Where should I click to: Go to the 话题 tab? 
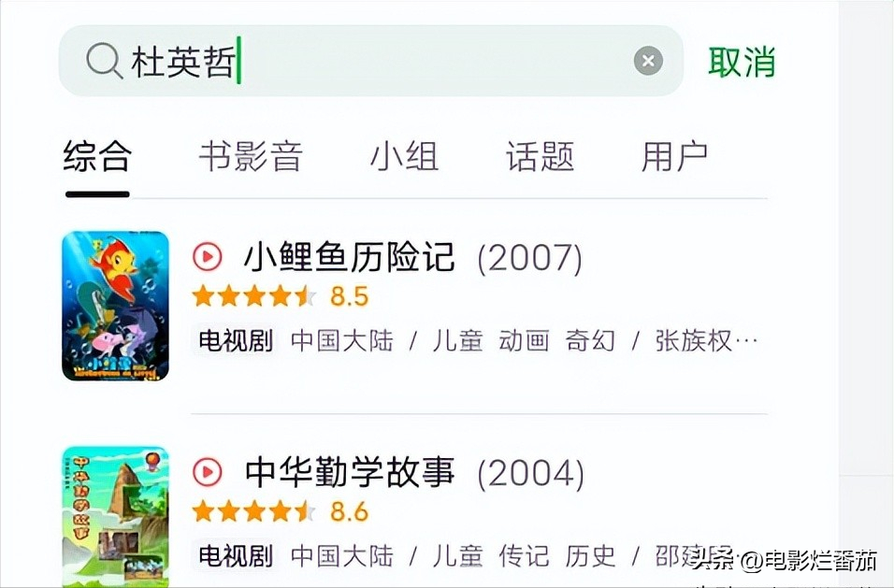pyautogui.click(x=540, y=156)
